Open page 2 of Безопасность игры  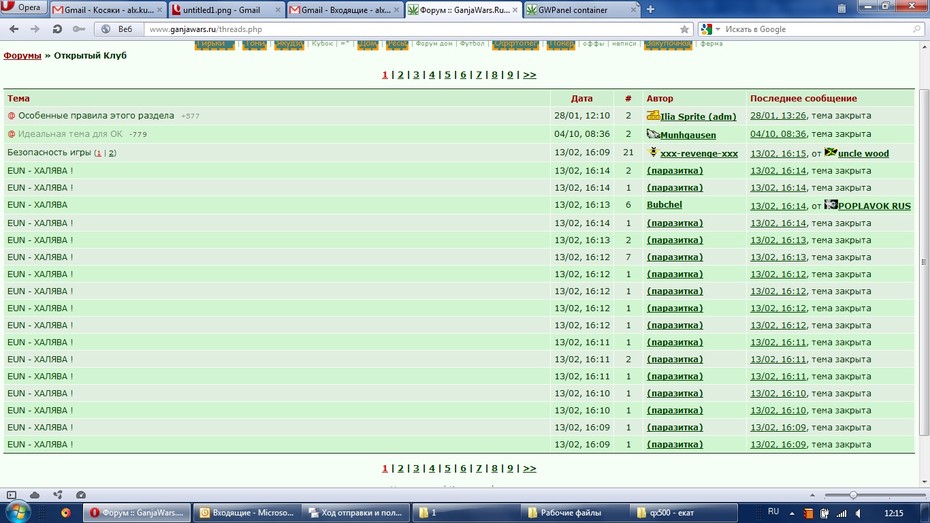point(112,153)
